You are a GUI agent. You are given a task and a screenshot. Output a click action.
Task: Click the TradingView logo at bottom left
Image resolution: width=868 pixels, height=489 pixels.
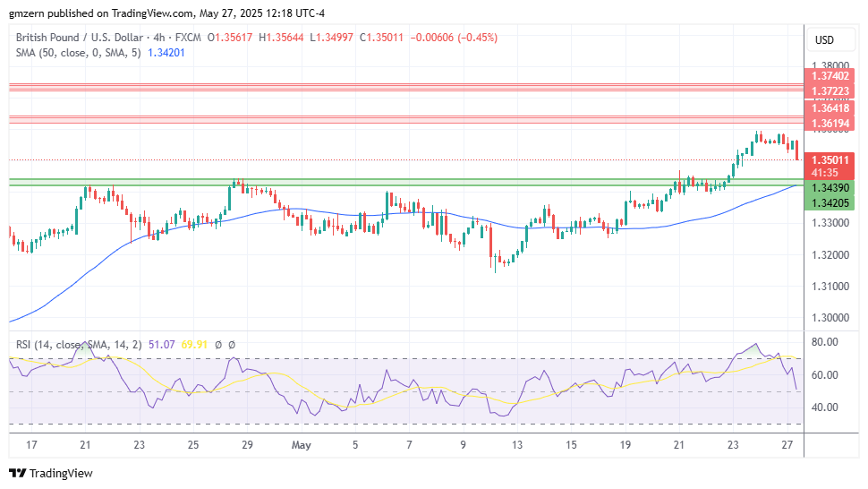tap(51, 473)
